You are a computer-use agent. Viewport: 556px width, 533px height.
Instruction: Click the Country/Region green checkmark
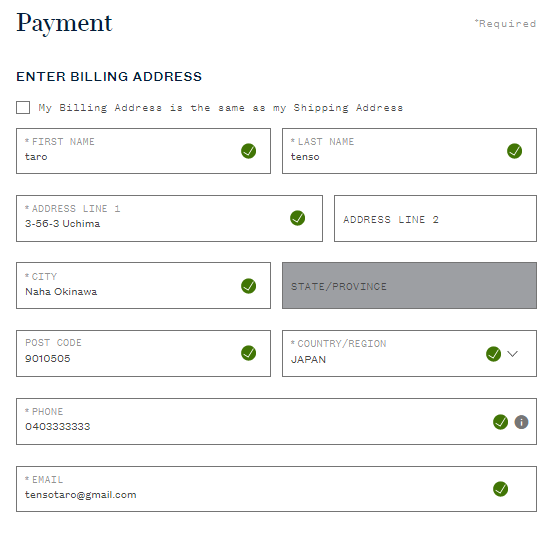pos(493,354)
